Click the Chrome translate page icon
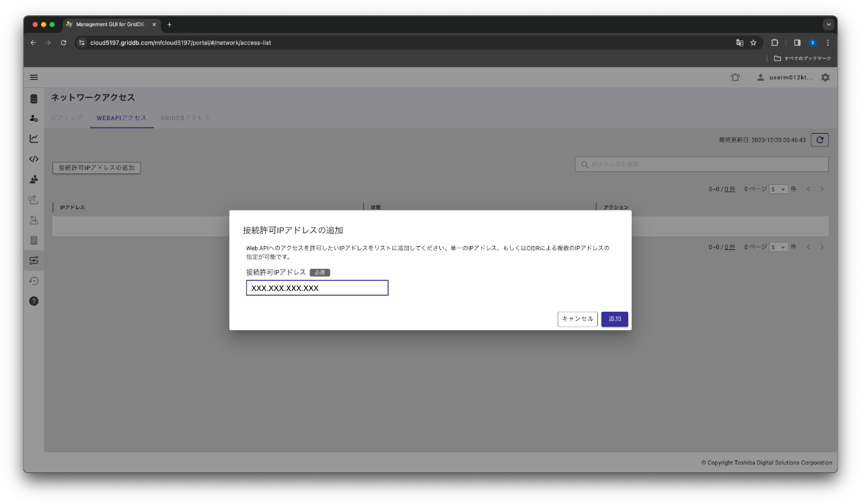861x504 pixels. (740, 42)
